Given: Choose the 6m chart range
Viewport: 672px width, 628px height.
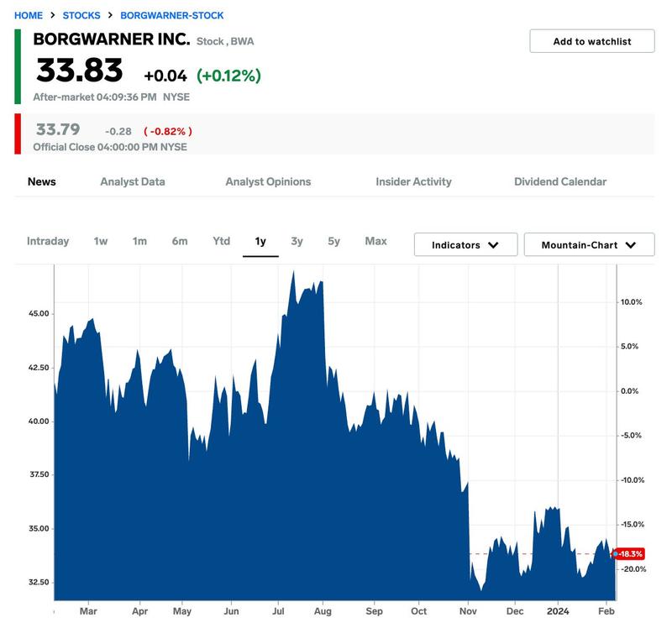Looking at the screenshot, I should pyautogui.click(x=180, y=241).
